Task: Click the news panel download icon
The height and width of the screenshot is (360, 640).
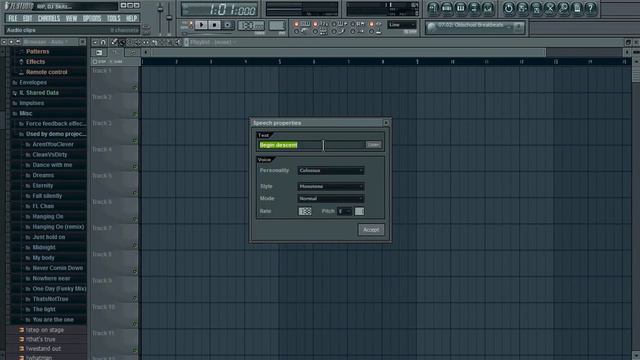Action: [x=518, y=28]
